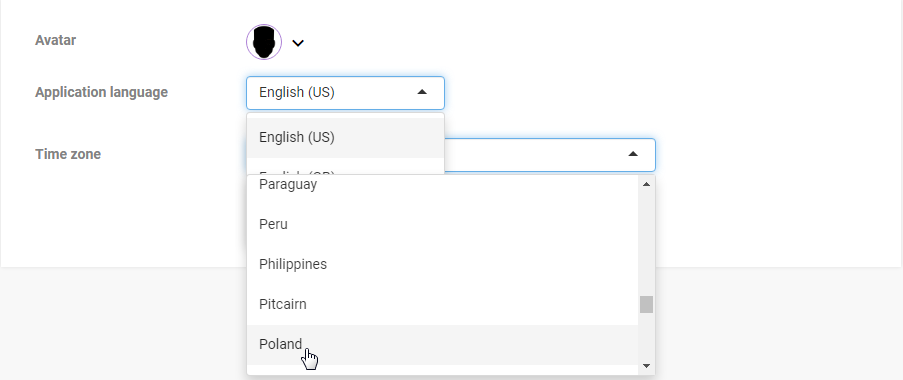Click the Time zone label
This screenshot has height=380, width=903.
[x=68, y=154]
